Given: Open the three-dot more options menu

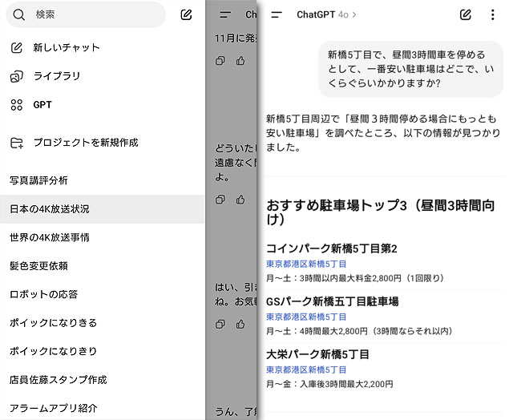Looking at the screenshot, I should tap(493, 14).
